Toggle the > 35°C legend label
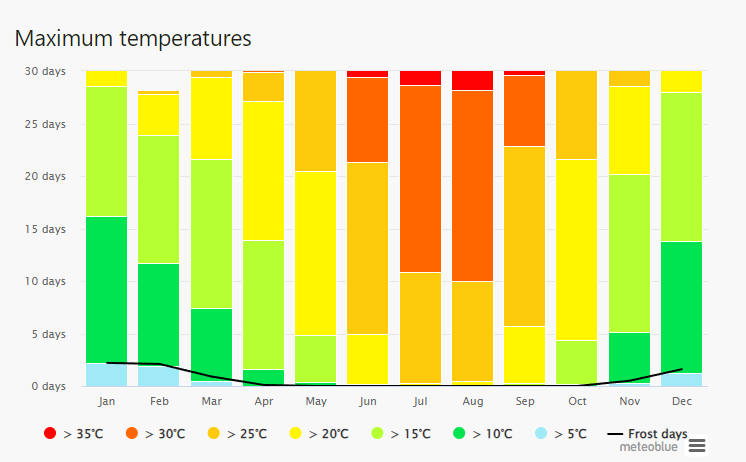746x462 pixels. [x=83, y=433]
